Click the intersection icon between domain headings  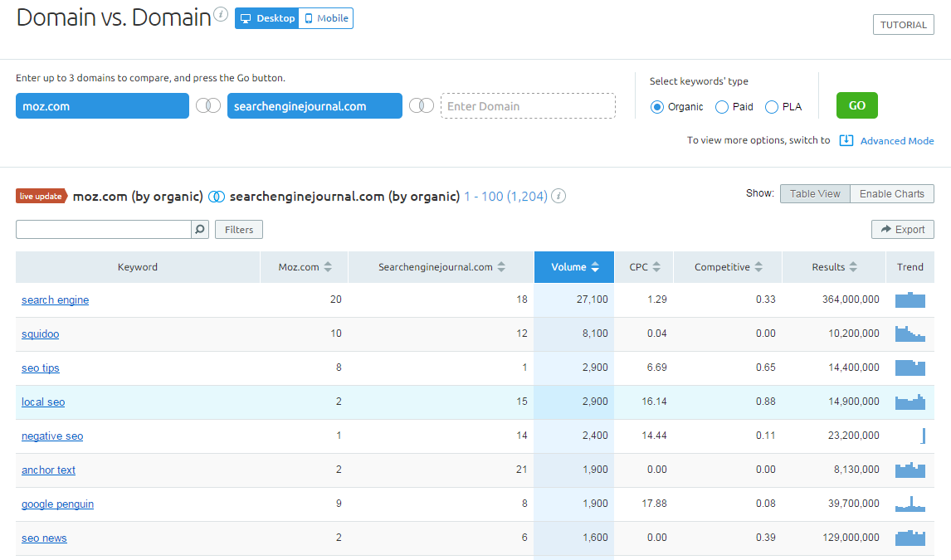(217, 197)
